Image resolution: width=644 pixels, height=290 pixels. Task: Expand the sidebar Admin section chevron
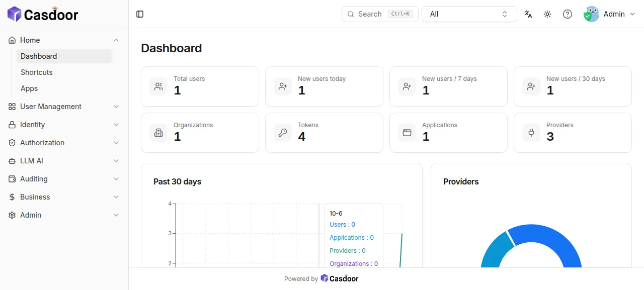(x=116, y=215)
